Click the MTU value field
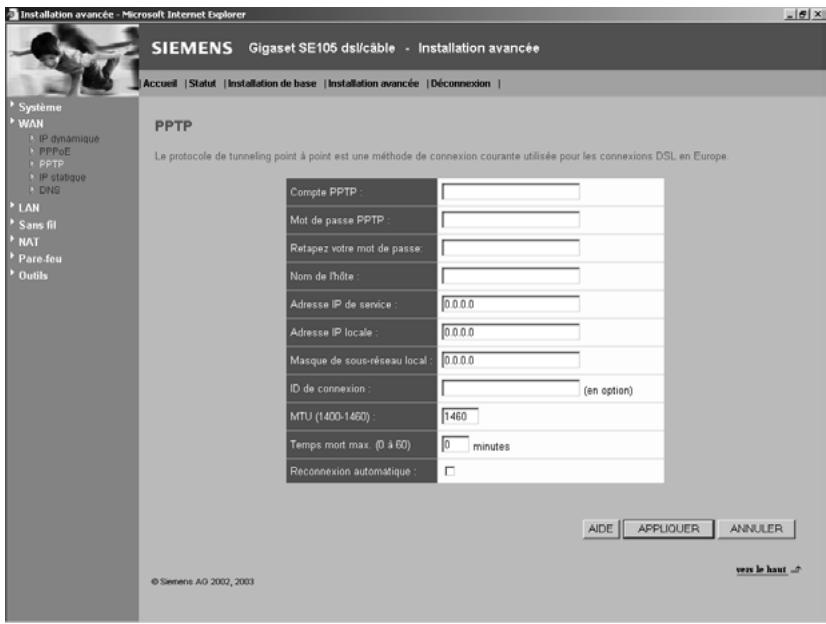This screenshot has height=624, width=826. click(x=460, y=416)
